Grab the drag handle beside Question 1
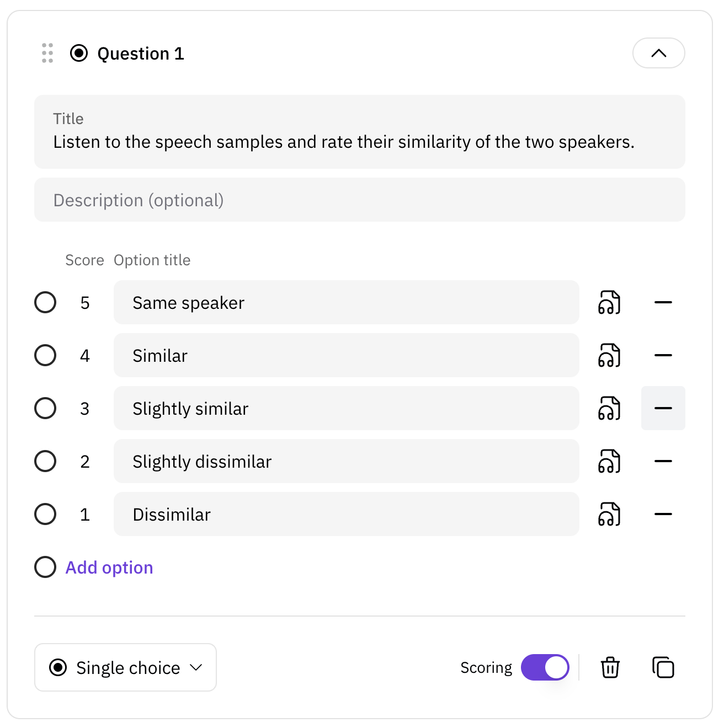Viewport: 724px width, 728px height. click(47, 53)
